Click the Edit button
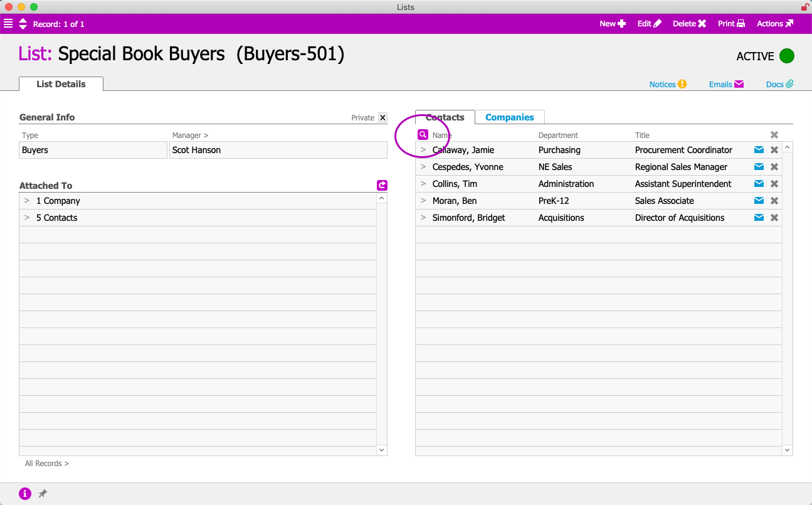The height and width of the screenshot is (505, 812). (650, 24)
